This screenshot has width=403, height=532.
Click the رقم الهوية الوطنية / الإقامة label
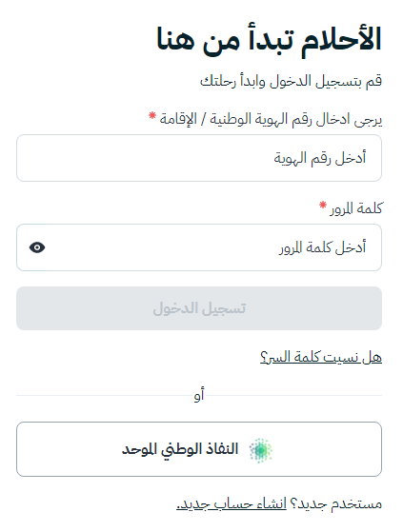pos(271,119)
